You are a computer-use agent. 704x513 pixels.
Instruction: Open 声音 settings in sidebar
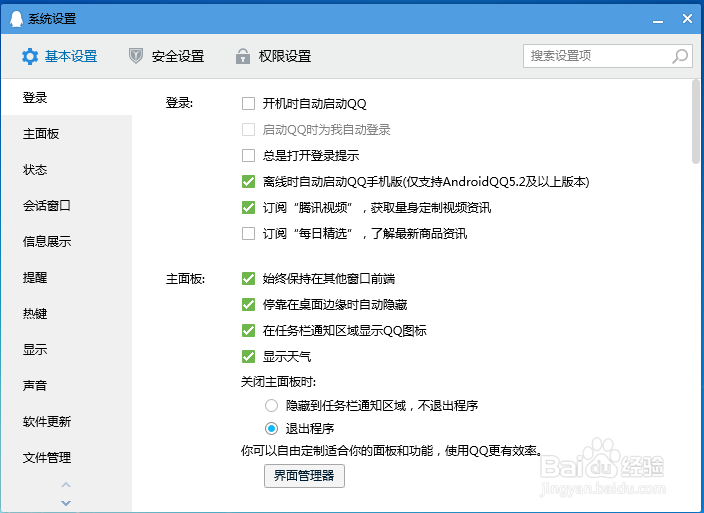(x=66, y=385)
